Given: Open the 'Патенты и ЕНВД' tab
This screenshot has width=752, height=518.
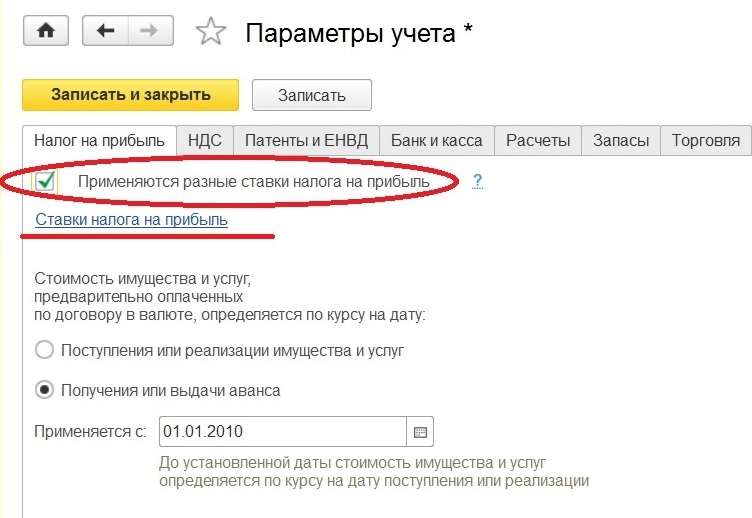Looking at the screenshot, I should tap(306, 141).
